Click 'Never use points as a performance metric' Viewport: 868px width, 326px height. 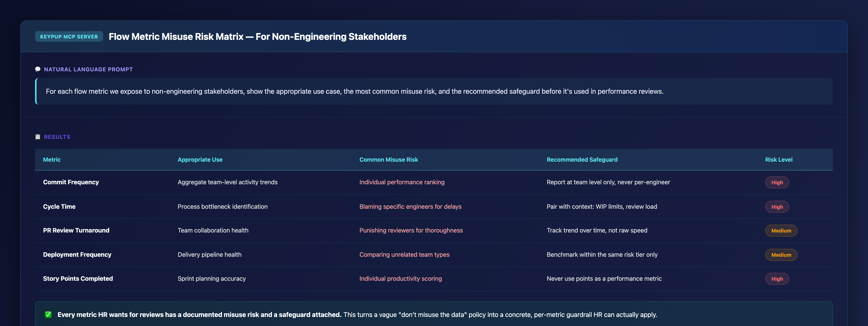pos(604,278)
